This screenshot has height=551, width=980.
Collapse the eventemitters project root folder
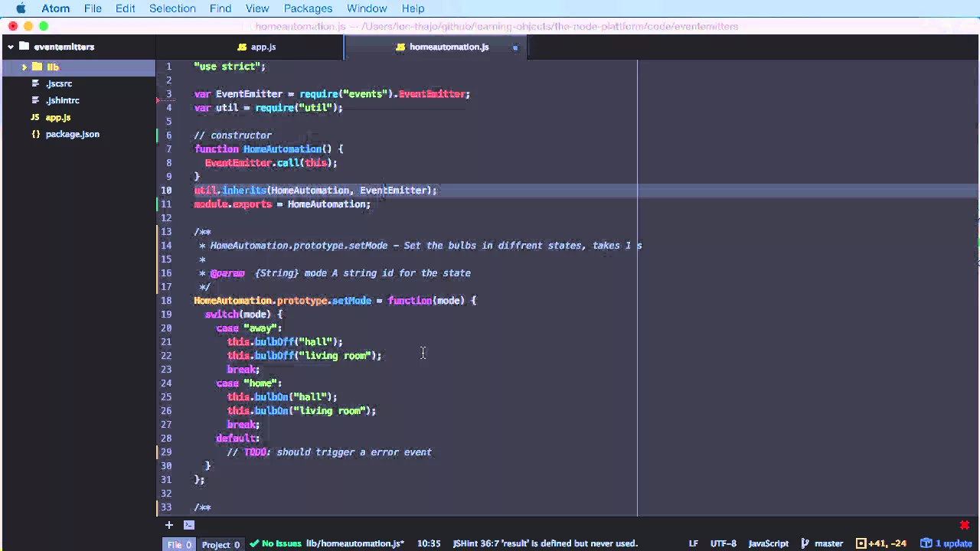coord(11,47)
